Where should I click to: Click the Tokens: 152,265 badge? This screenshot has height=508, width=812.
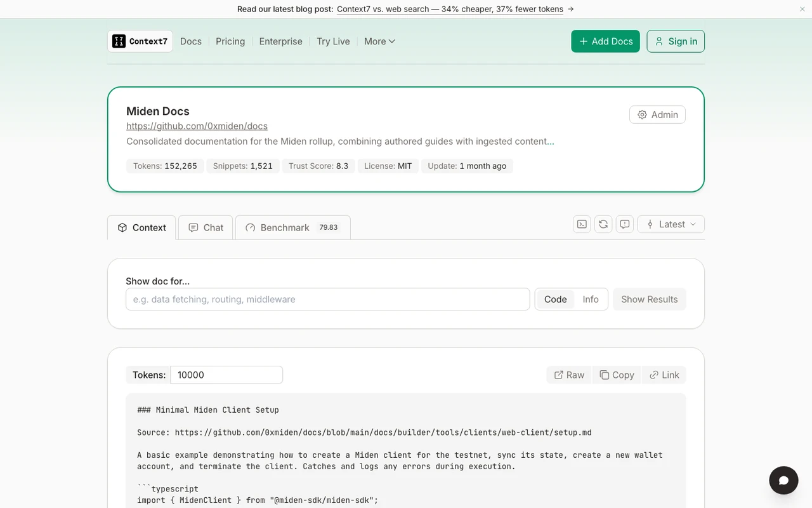165,166
